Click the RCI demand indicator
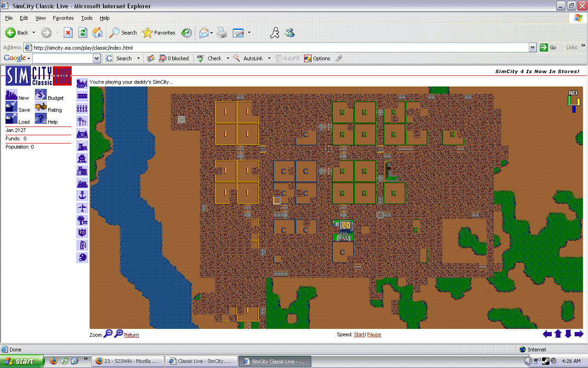Screen dimensions: 588x368 [573, 101]
